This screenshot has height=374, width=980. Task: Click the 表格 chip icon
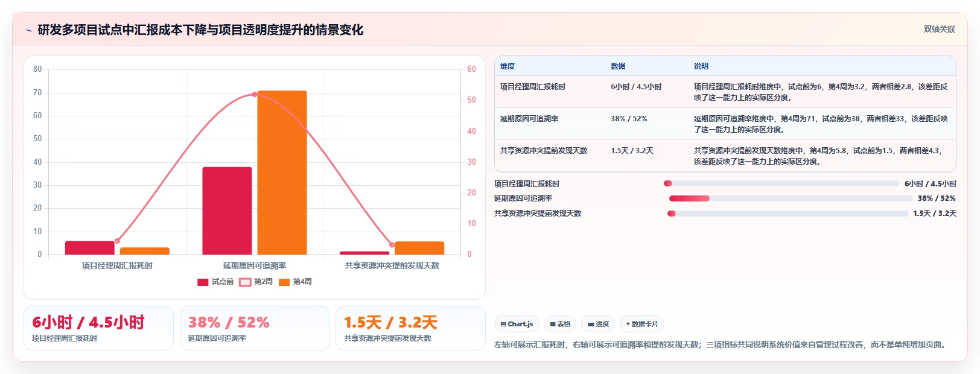click(x=553, y=324)
